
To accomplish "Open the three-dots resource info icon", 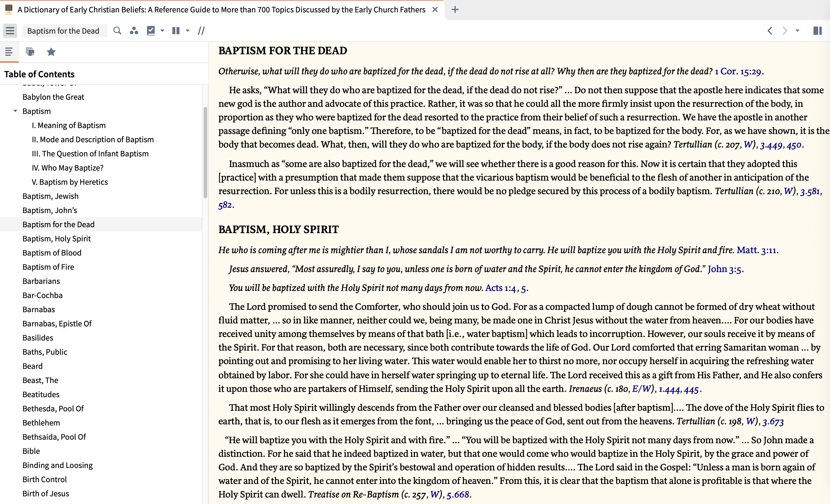I will point(134,31).
